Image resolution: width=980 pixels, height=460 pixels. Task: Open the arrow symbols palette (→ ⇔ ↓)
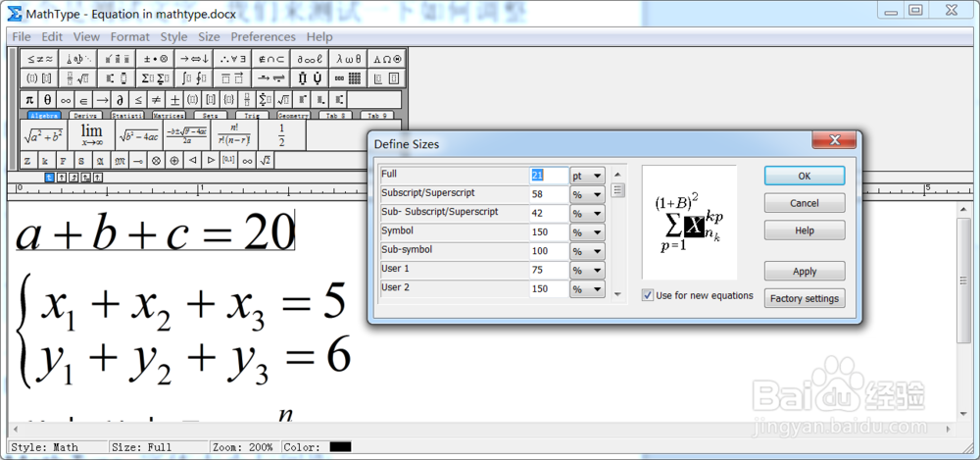[x=194, y=60]
